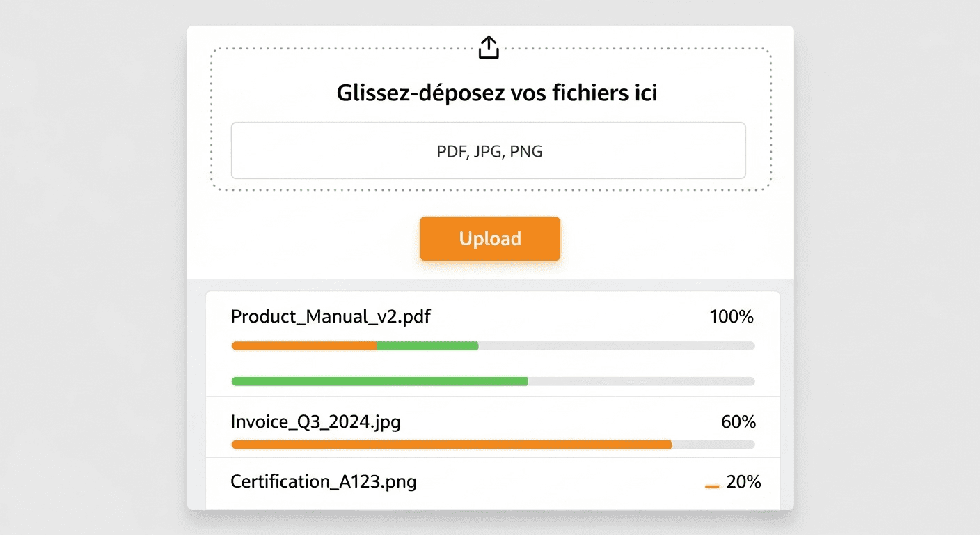The height and width of the screenshot is (535, 980).
Task: Click the 60% progress label
Action: click(737, 421)
